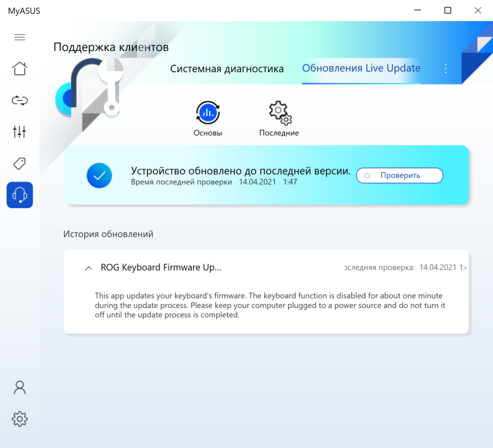Open Settings gear in the sidebar
This screenshot has width=493, height=448.
[19, 419]
